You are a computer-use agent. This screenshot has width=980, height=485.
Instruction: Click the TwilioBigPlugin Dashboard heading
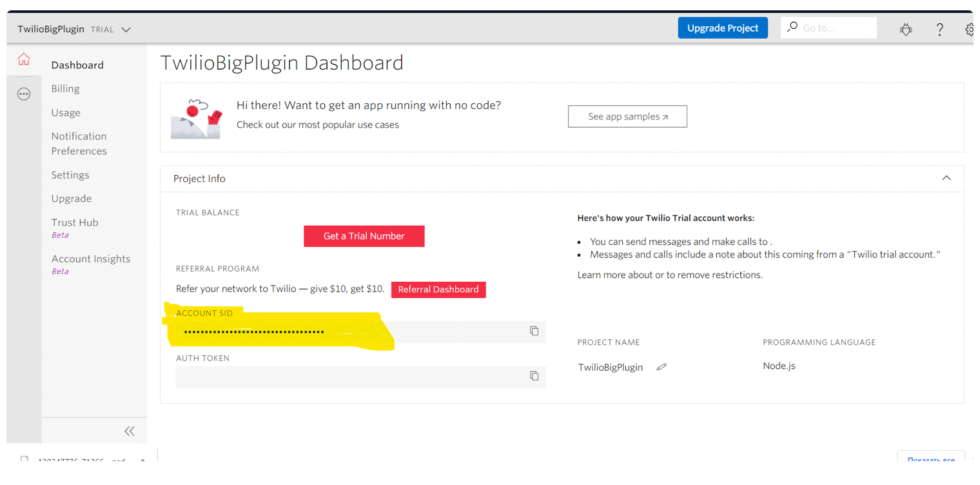282,63
